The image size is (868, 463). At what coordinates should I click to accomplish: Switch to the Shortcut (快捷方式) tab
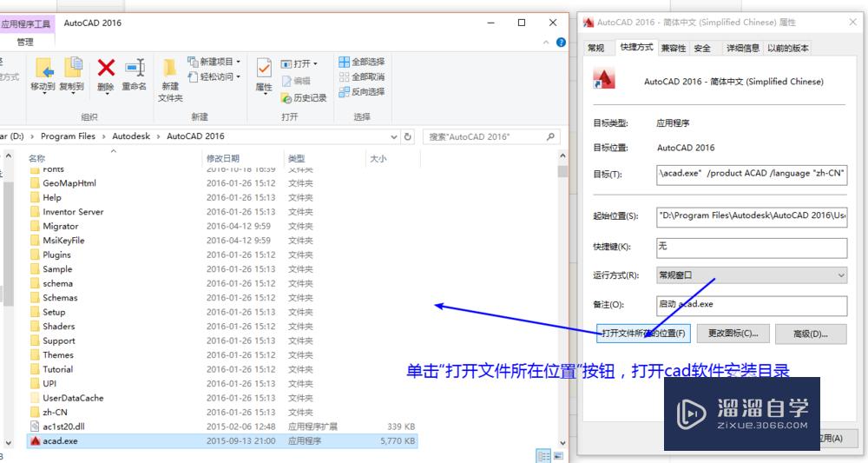point(636,47)
